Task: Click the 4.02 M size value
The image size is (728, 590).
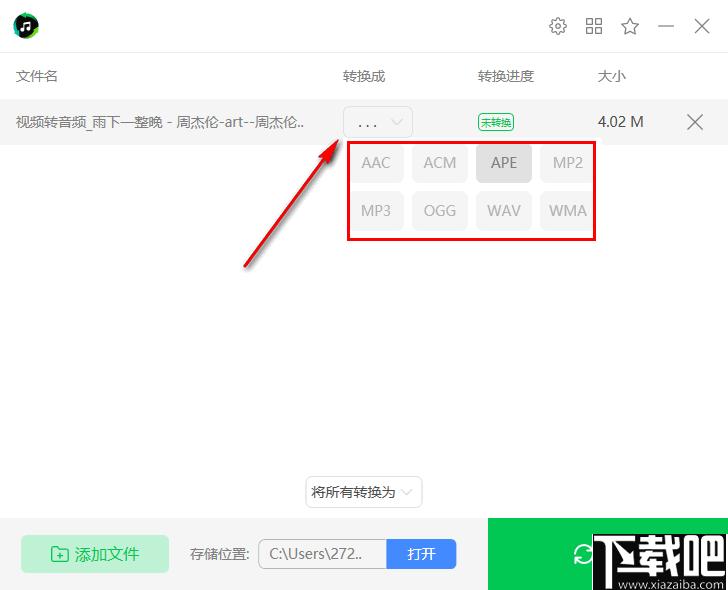Action: point(620,122)
